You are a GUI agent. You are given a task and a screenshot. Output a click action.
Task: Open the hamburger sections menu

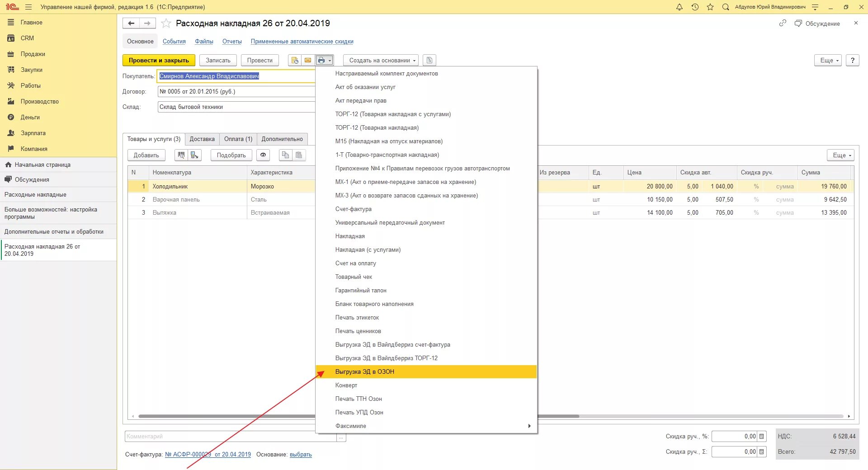pos(28,7)
